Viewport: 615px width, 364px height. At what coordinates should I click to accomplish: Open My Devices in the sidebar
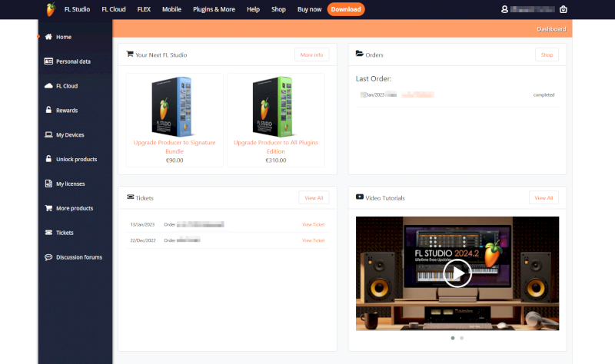coord(70,135)
